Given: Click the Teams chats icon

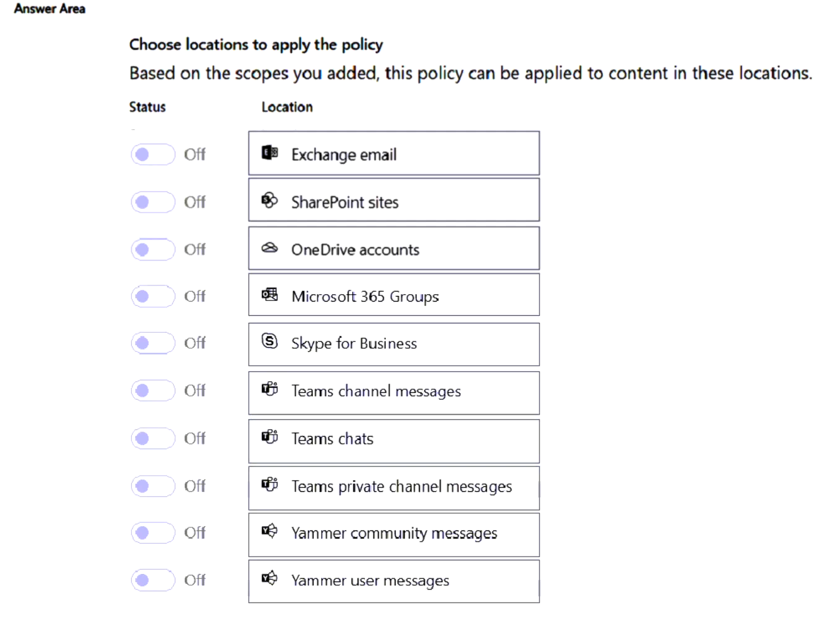Looking at the screenshot, I should coord(269,436).
